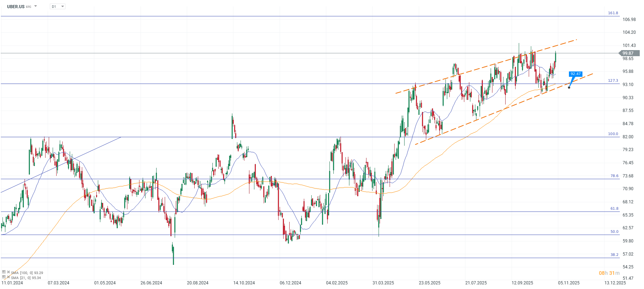Image resolution: width=644 pixels, height=289 pixels.
Task: Open settings icon for SMA 21 indicator
Action: 4,277
